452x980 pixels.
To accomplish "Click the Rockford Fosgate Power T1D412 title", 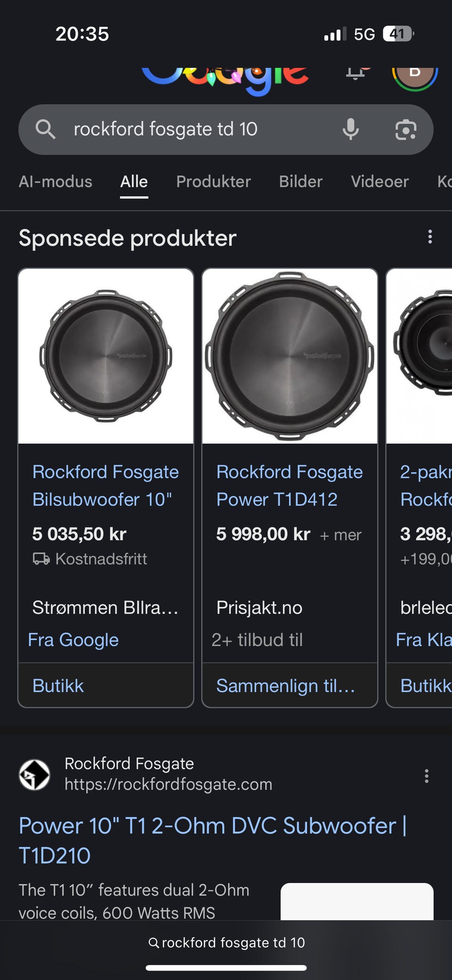I will click(289, 486).
